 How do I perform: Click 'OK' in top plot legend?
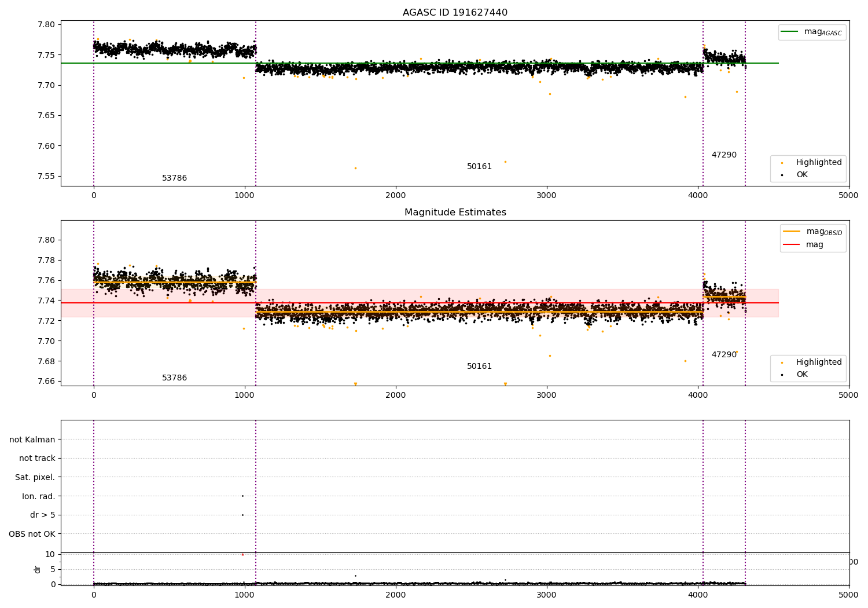click(x=801, y=174)
